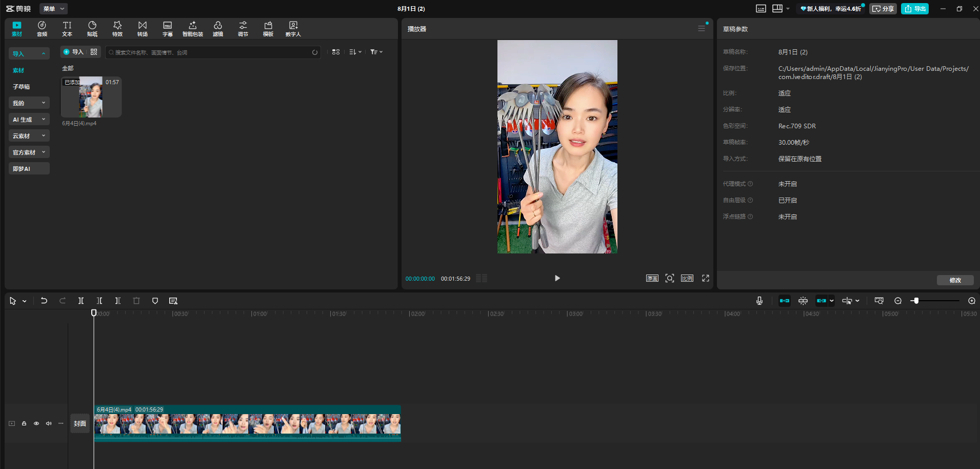Click the split clip tool
This screenshot has width=980, height=469.
pyautogui.click(x=81, y=301)
